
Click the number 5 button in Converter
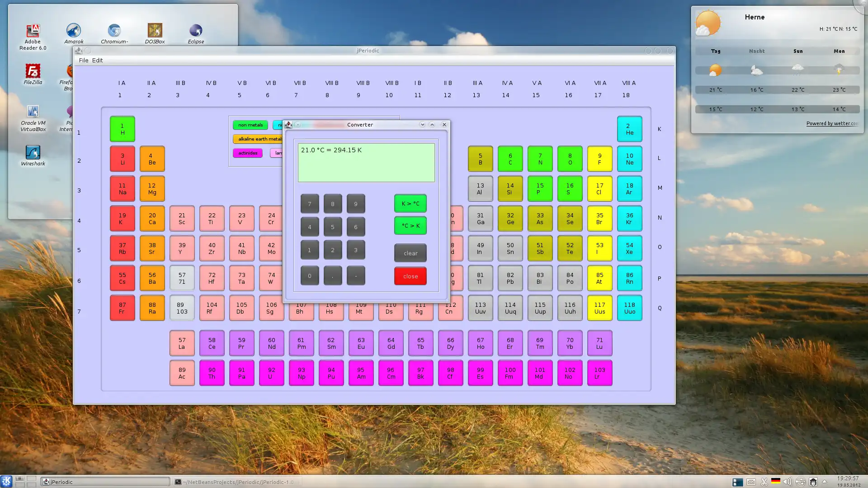[x=333, y=226]
